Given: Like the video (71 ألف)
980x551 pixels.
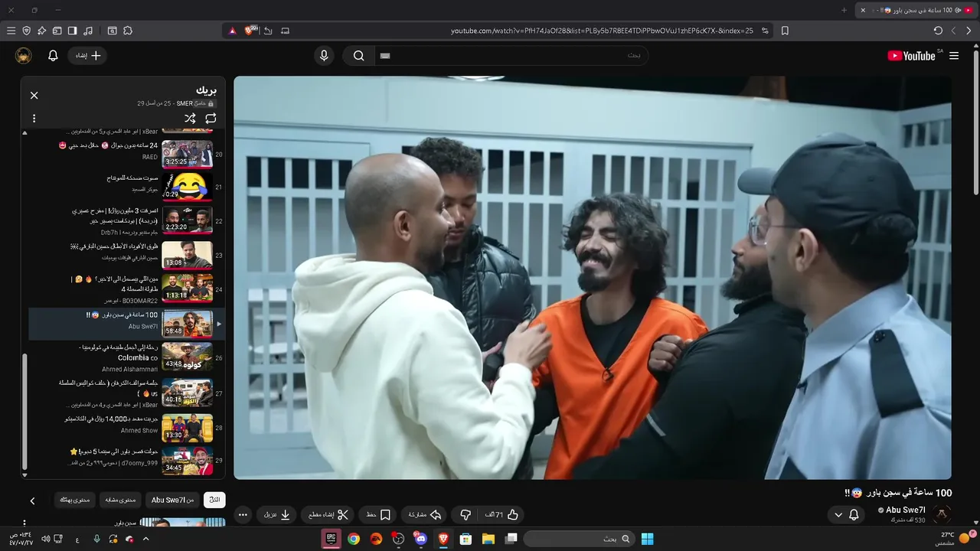Looking at the screenshot, I should coord(503,515).
